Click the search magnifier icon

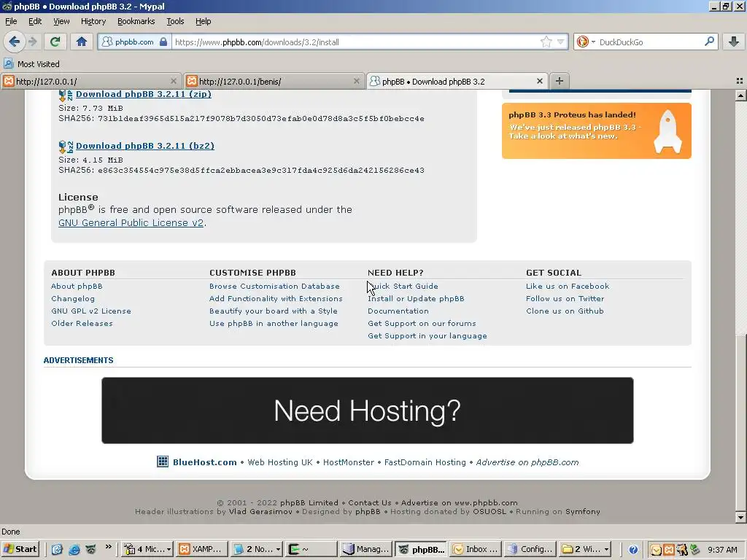[709, 42]
